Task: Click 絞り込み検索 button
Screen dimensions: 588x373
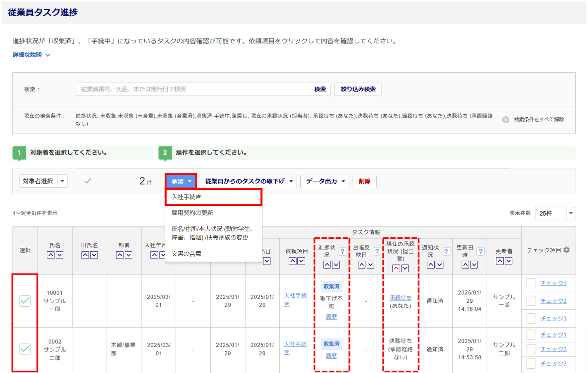Action: [x=358, y=89]
